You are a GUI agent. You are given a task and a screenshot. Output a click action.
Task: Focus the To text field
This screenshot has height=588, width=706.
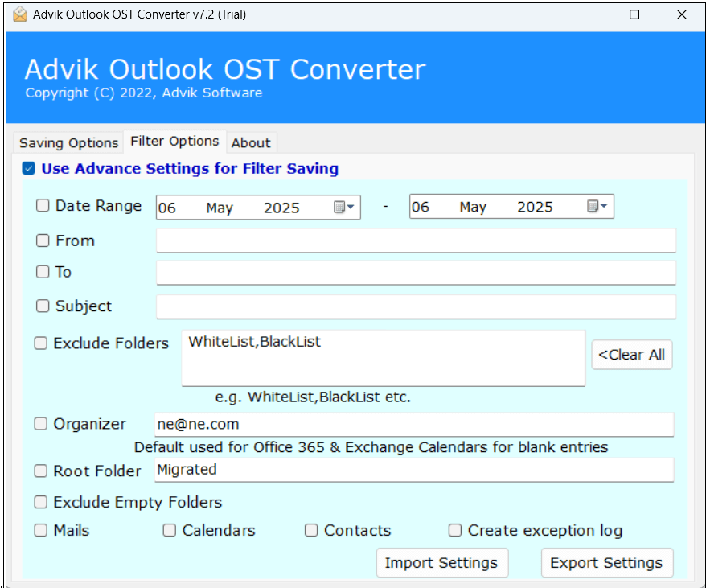pos(416,273)
